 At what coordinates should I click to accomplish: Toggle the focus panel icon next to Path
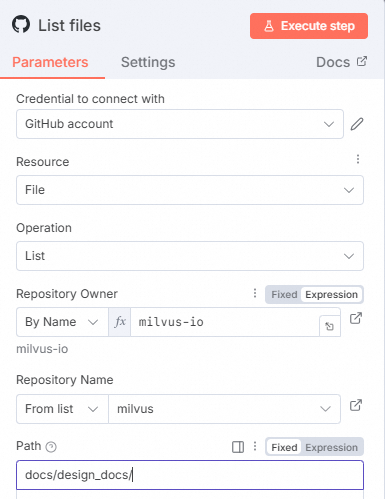click(x=238, y=447)
